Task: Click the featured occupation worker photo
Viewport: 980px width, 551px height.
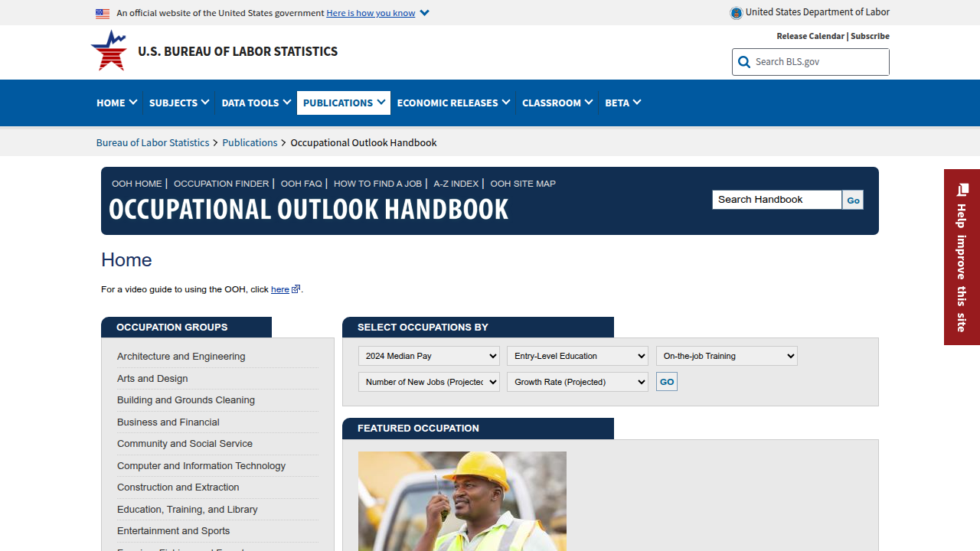Action: click(462, 501)
